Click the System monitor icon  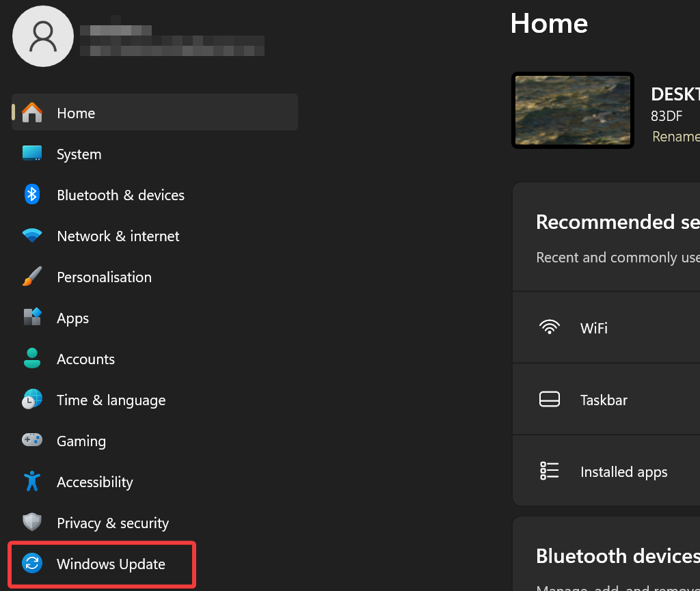32,154
